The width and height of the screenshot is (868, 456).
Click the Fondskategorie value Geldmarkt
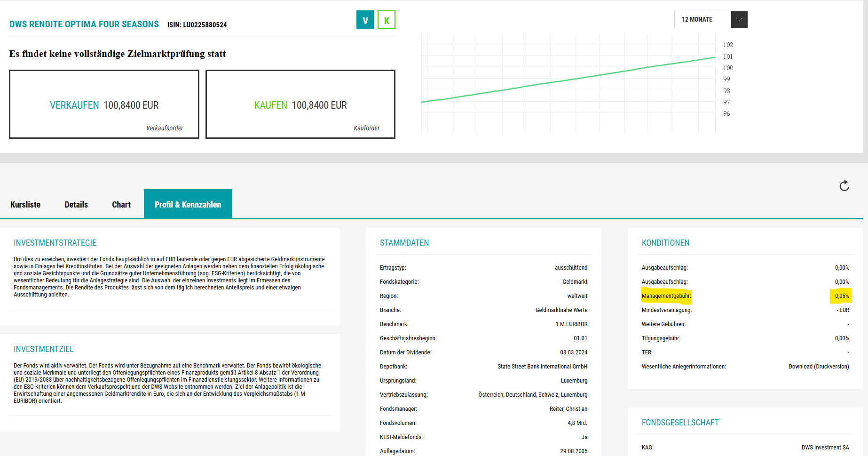[x=575, y=282]
